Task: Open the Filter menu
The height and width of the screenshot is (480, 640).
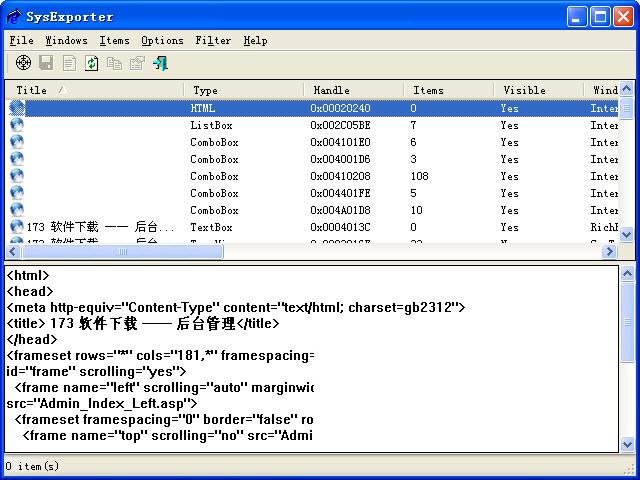Action: click(x=213, y=40)
